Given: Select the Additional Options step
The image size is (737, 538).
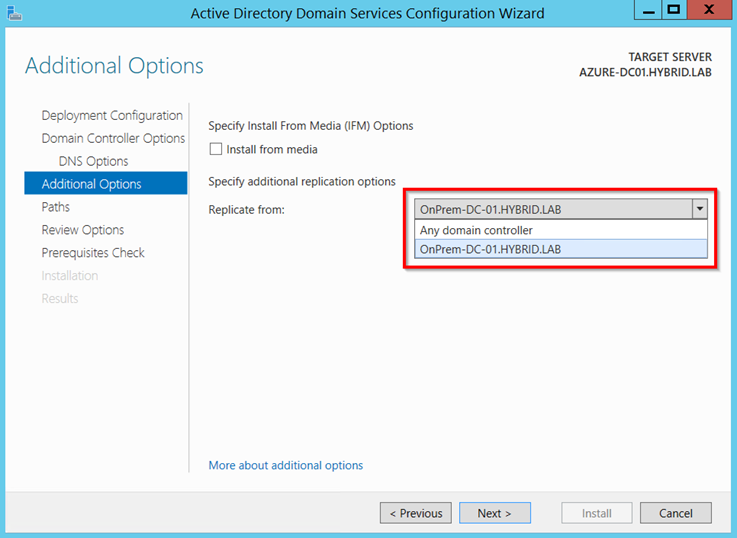Looking at the screenshot, I should (x=106, y=183).
